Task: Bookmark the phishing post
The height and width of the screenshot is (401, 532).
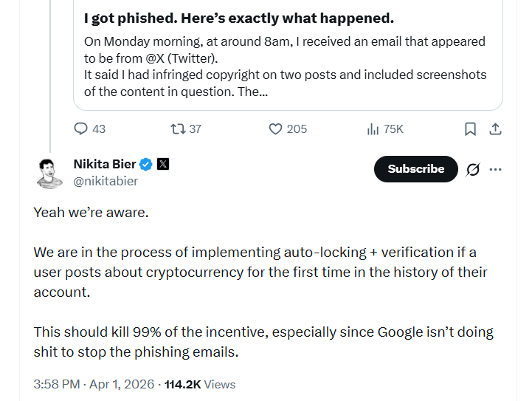Action: (470, 129)
